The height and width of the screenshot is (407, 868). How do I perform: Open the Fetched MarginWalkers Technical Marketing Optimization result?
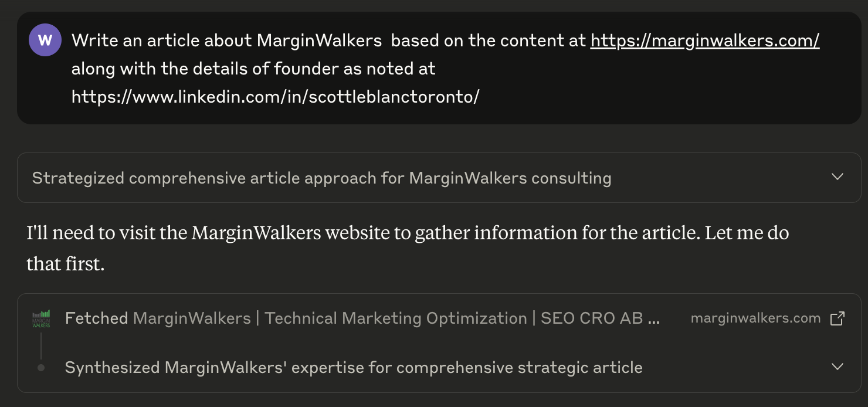tap(362, 318)
